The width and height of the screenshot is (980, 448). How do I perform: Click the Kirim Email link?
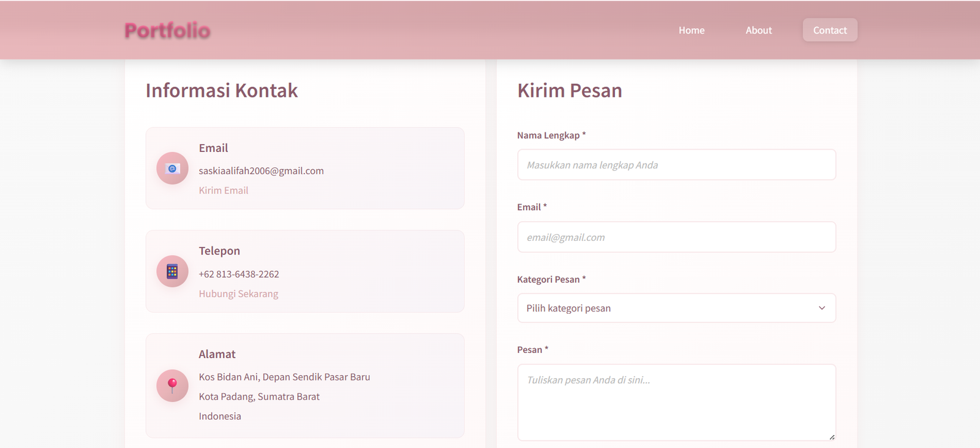click(223, 191)
